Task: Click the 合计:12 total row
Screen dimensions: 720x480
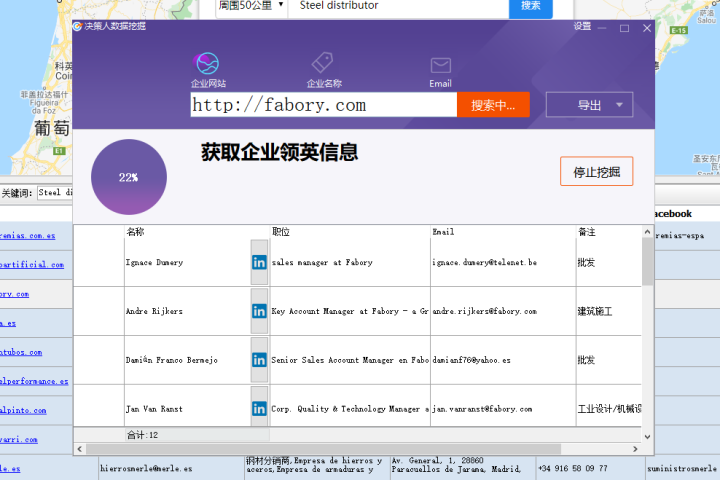Action: tap(357, 435)
